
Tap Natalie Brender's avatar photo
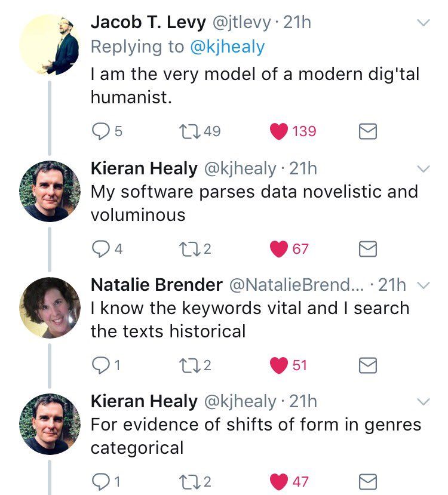pyautogui.click(x=50, y=308)
